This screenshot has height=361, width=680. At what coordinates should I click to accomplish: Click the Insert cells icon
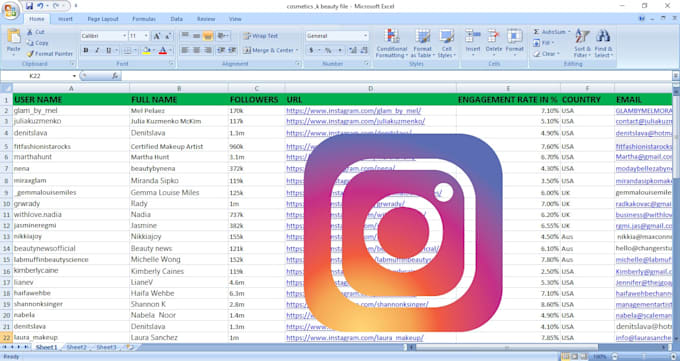pyautogui.click(x=473, y=36)
